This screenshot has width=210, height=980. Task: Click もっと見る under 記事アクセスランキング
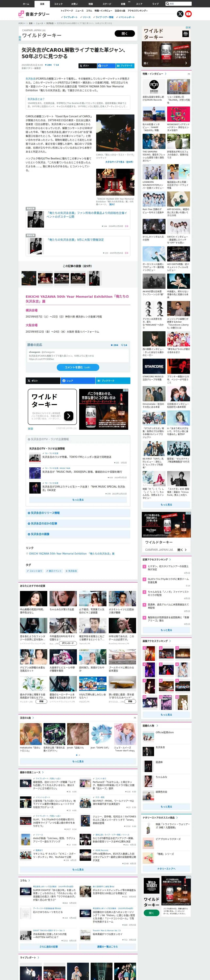[x=166, y=630]
